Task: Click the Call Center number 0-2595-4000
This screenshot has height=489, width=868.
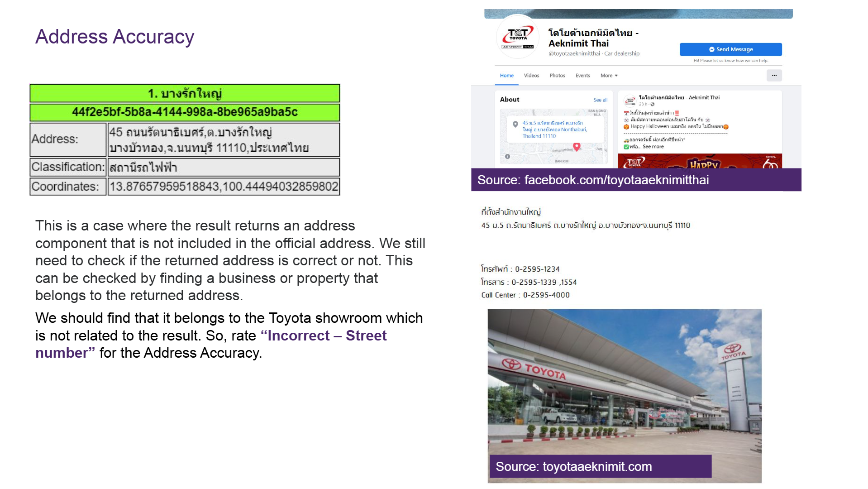Action: pyautogui.click(x=546, y=295)
